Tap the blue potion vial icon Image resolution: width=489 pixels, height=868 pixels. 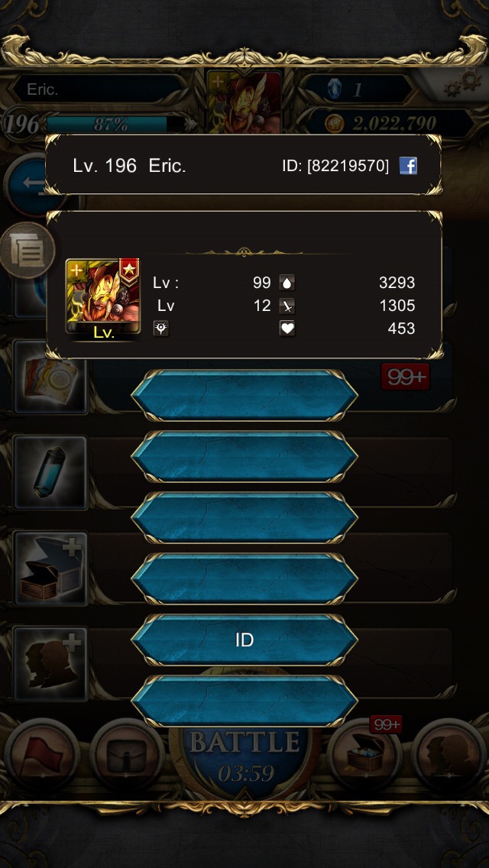[50, 473]
